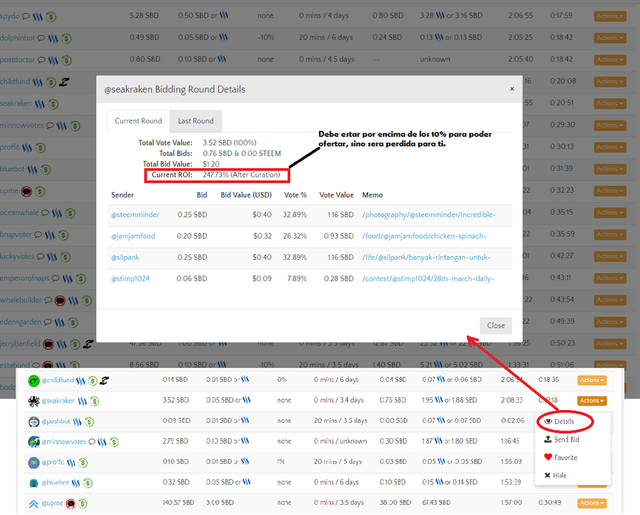The image size is (640, 515).
Task: Click the green dollar icon beside @pushbot in lower list
Action: click(89, 422)
